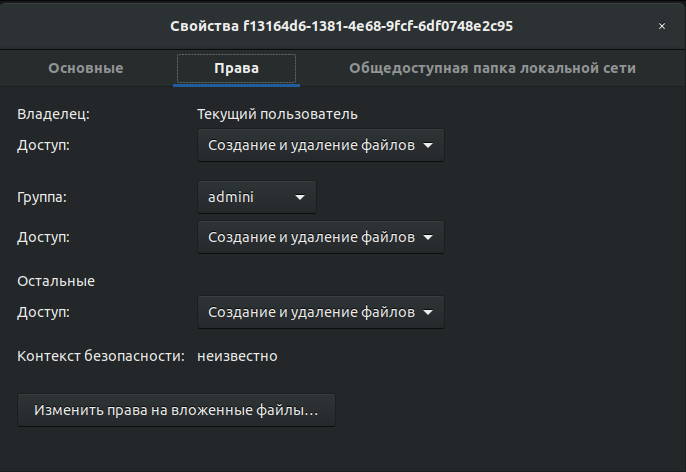Click the Доступ label below Остальные
Screen dimensions: 686x472
point(44,312)
